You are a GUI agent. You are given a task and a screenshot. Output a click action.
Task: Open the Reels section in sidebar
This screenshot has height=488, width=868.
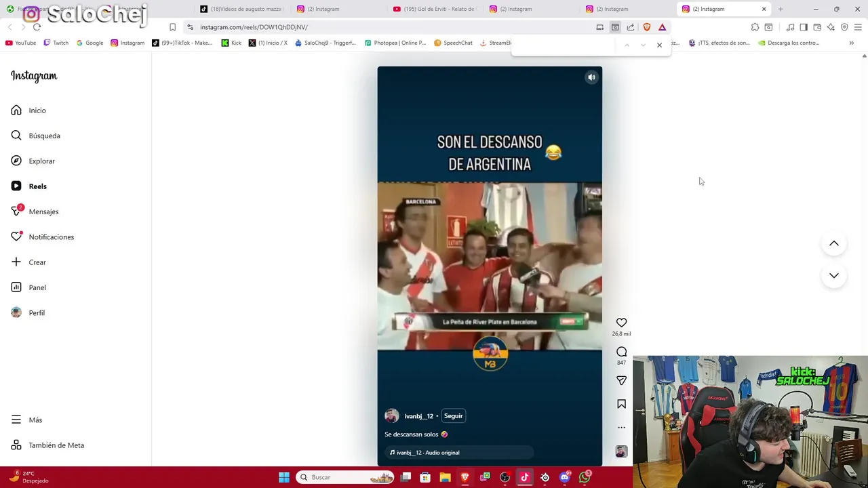(28, 186)
